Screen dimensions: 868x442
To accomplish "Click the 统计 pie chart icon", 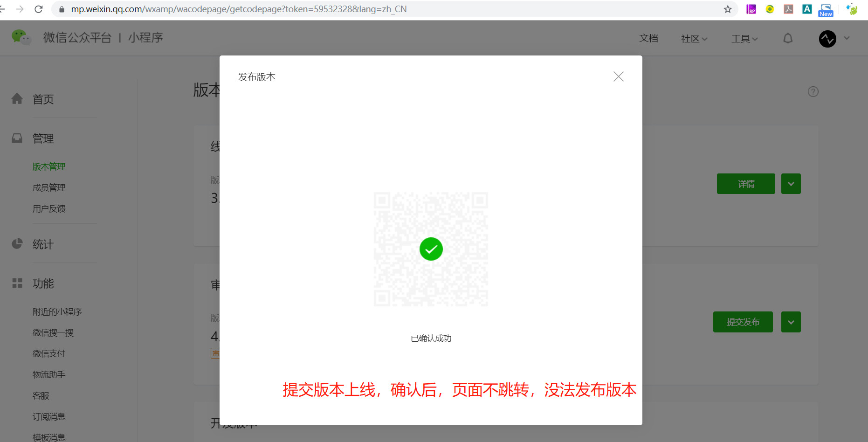I will pos(17,244).
